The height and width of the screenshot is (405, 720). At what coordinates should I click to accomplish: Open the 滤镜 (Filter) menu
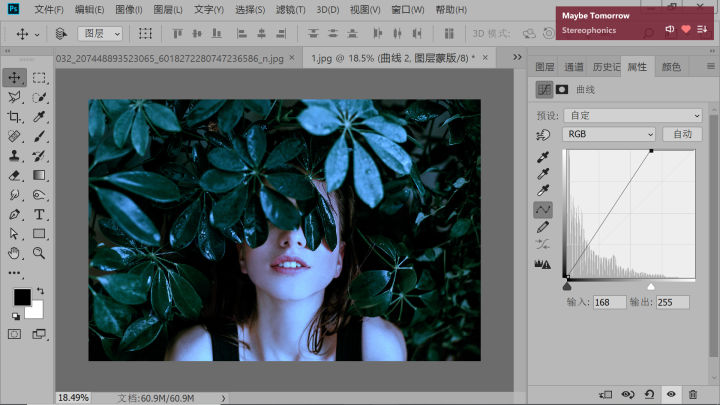(x=290, y=10)
